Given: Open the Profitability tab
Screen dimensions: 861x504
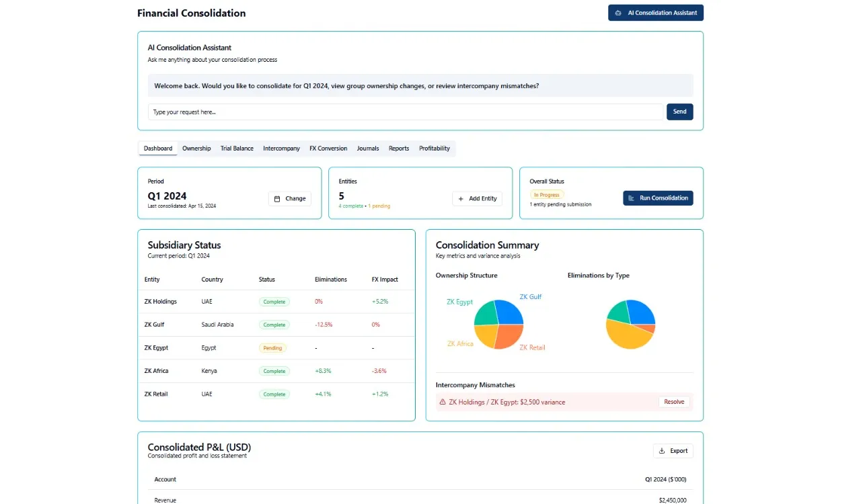Looking at the screenshot, I should tap(435, 149).
